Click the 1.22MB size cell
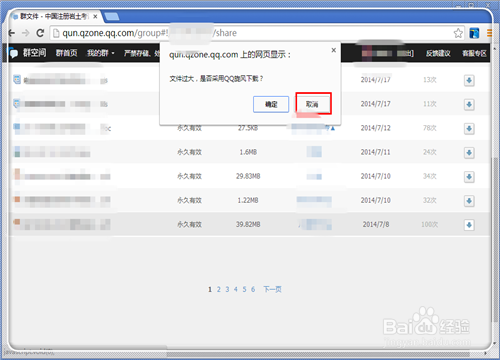 (248, 200)
